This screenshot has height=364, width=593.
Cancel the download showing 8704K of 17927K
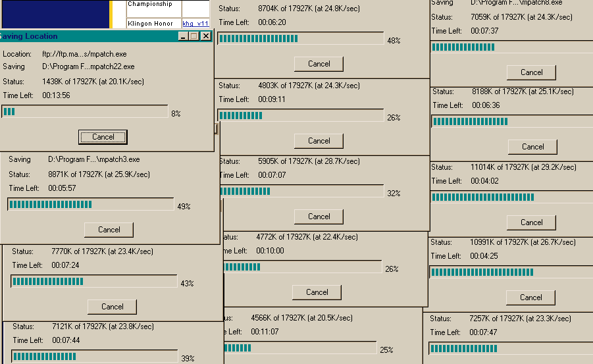click(319, 64)
